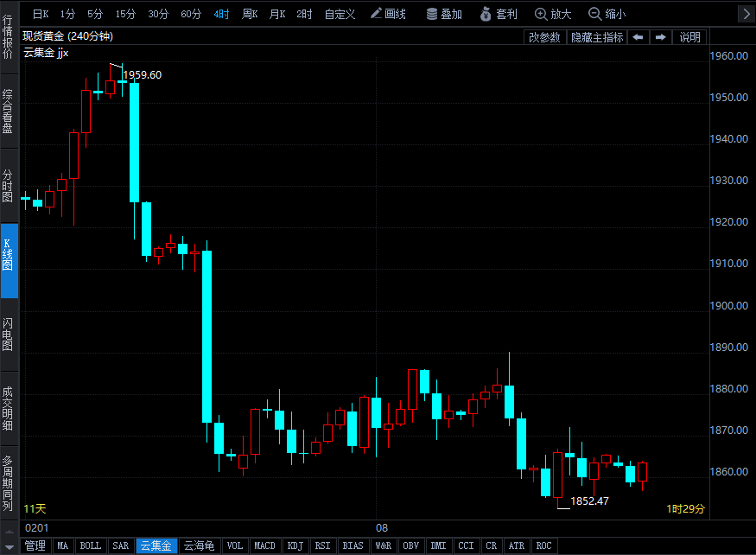Image resolution: width=756 pixels, height=555 pixels.
Task: Click the 1959.60 high price label
Action: pyautogui.click(x=143, y=75)
